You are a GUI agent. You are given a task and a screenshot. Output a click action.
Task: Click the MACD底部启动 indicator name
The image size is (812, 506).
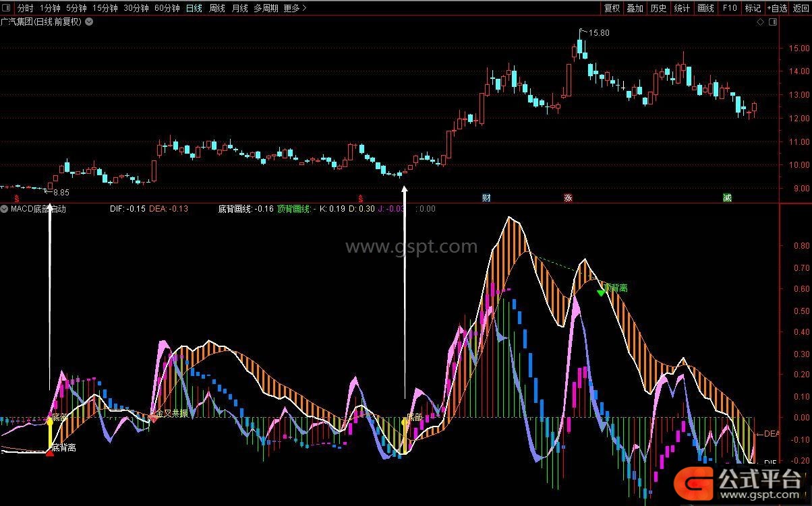tap(39, 209)
